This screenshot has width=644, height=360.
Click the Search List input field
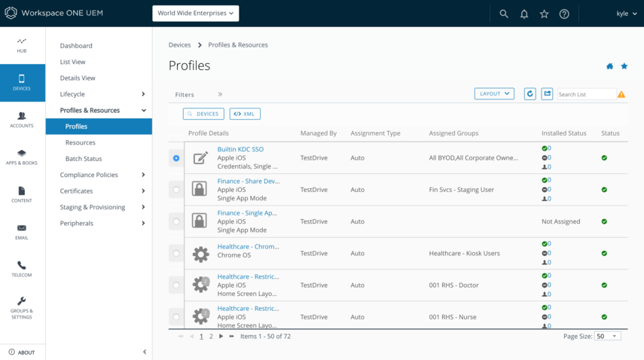coord(586,94)
